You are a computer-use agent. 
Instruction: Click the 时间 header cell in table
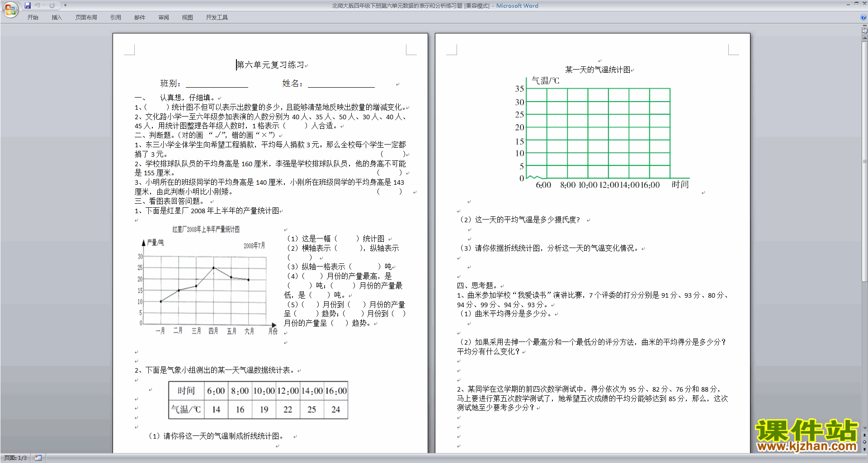point(186,391)
